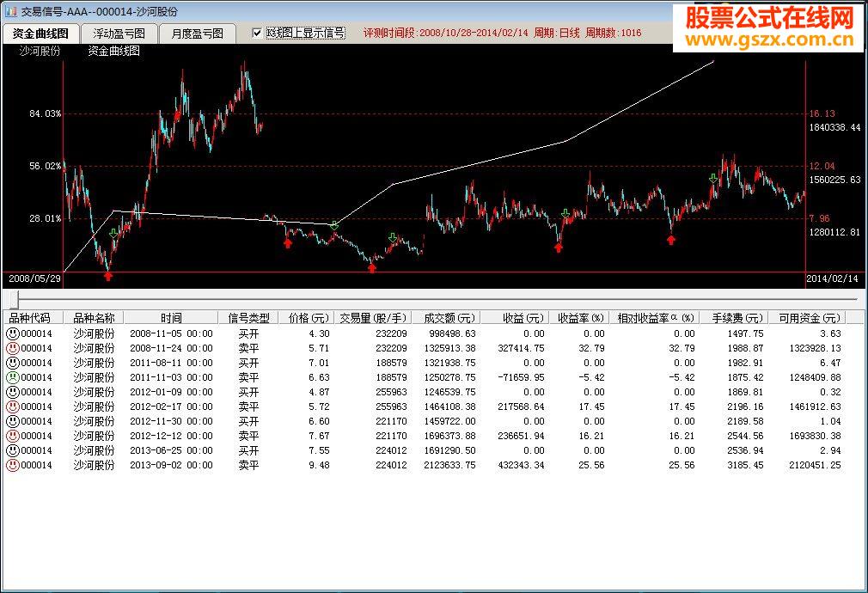The height and width of the screenshot is (593, 868).
Task: Click the smiley icon for the 2008-11-05 trade
Action: click(x=13, y=333)
